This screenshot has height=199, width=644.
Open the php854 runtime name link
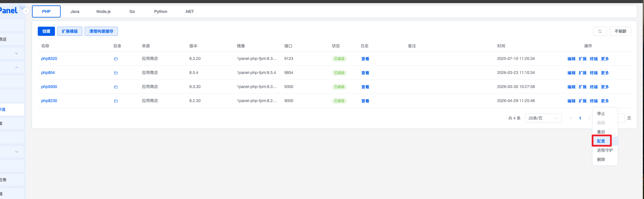(48, 73)
